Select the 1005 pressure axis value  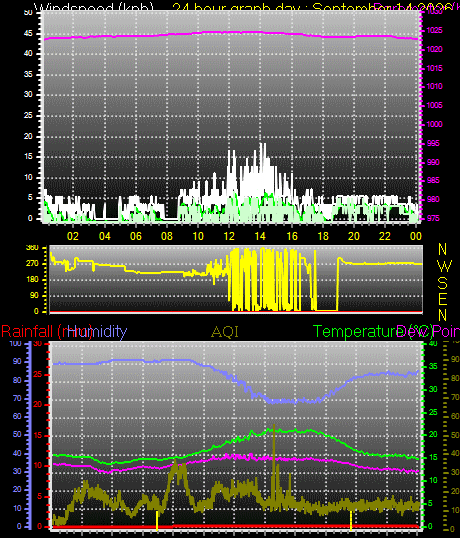[x=434, y=105]
